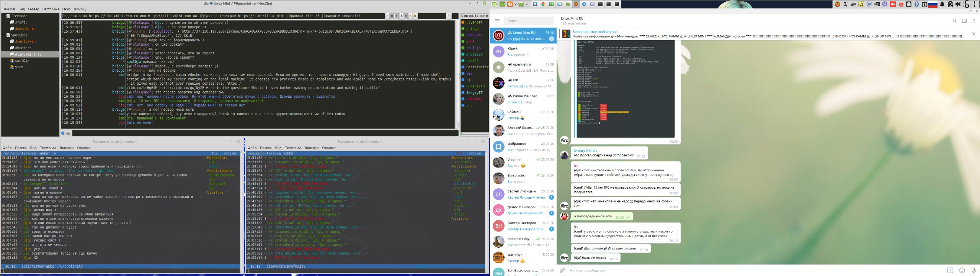Search messages in Linux Mint RU chat

[x=954, y=21]
